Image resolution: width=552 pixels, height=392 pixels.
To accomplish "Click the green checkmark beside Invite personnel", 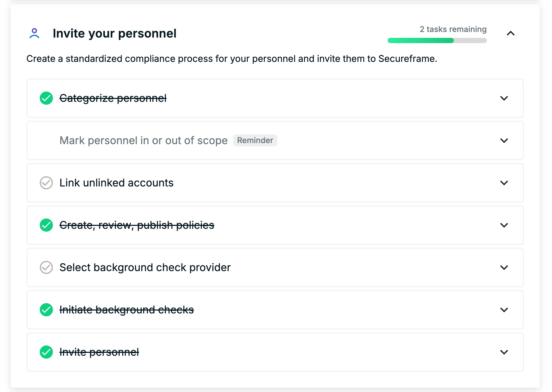I will click(x=46, y=352).
